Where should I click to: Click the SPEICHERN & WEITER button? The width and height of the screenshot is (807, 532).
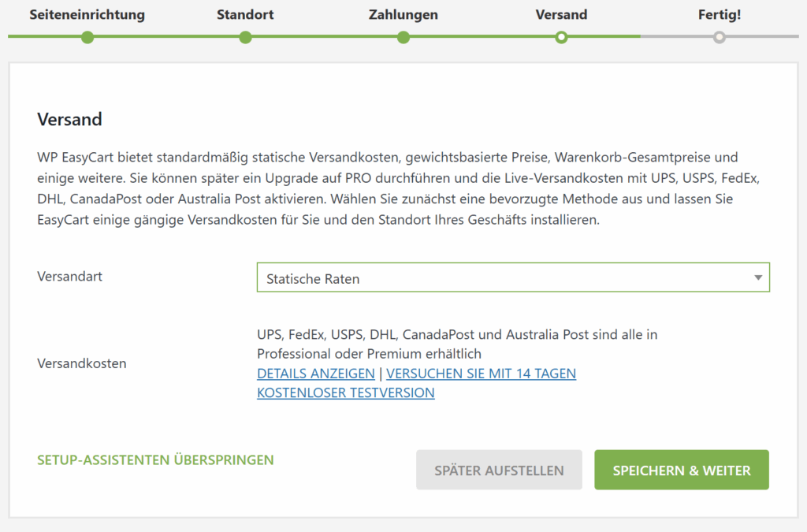pos(682,471)
